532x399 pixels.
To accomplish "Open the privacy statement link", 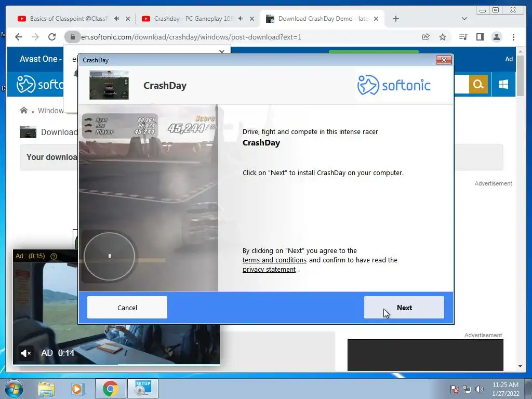I will (x=269, y=270).
